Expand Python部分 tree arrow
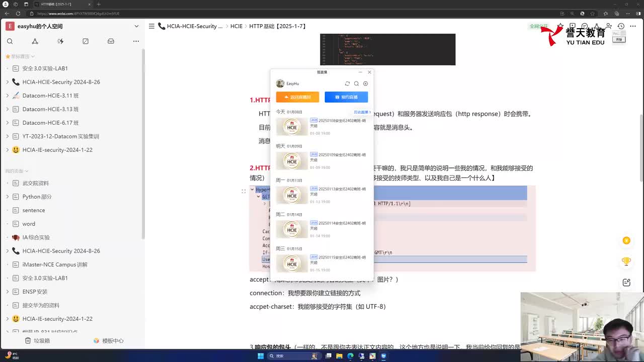The width and height of the screenshot is (644, 362). (7, 197)
